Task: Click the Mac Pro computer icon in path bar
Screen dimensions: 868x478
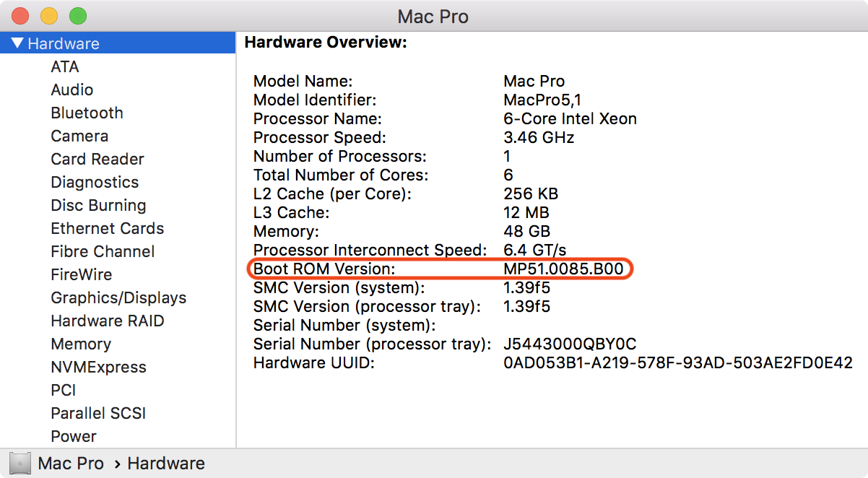Action: tap(19, 463)
